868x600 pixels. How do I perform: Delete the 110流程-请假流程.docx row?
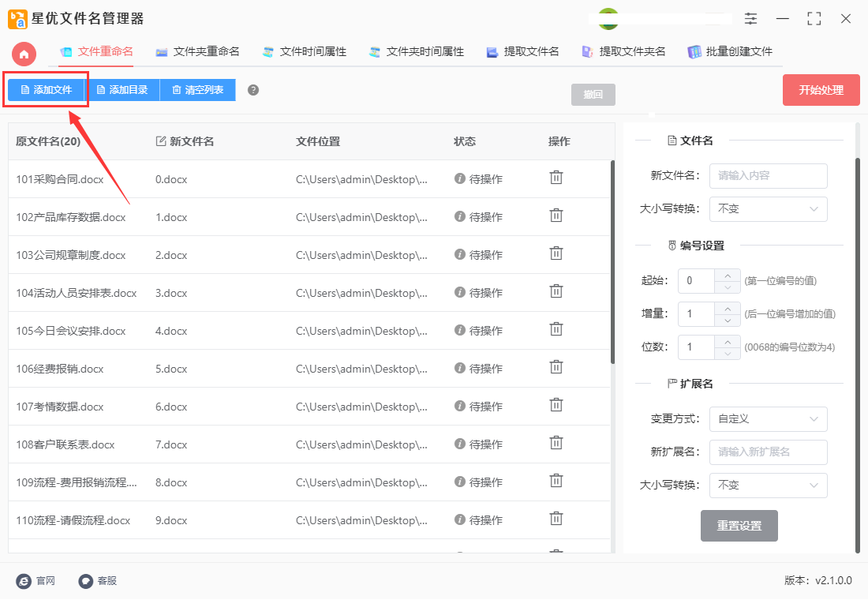coord(556,519)
